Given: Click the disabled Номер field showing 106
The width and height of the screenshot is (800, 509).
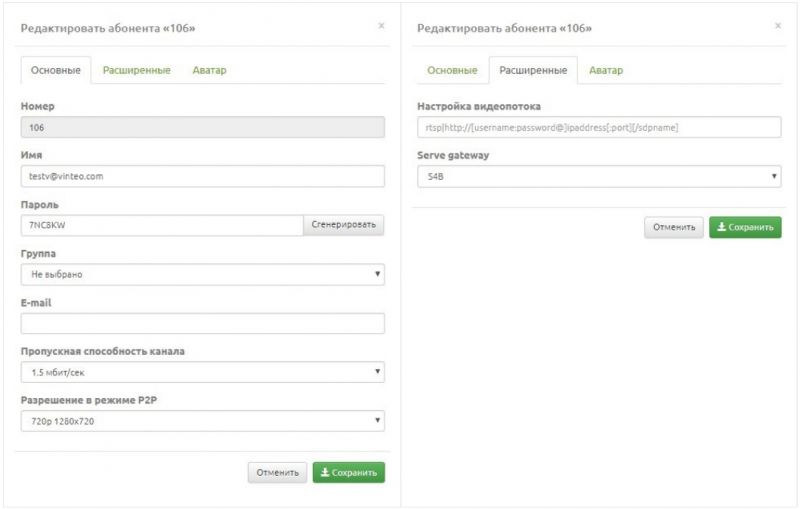Looking at the screenshot, I should coord(203,128).
